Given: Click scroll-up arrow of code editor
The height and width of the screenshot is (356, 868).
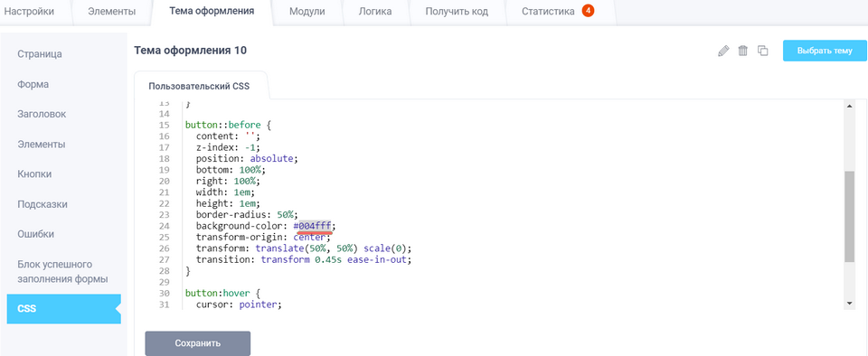Looking at the screenshot, I should click(850, 106).
